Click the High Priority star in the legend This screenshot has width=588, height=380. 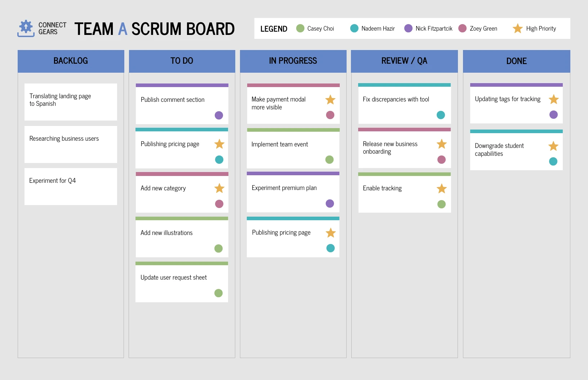pyautogui.click(x=518, y=28)
